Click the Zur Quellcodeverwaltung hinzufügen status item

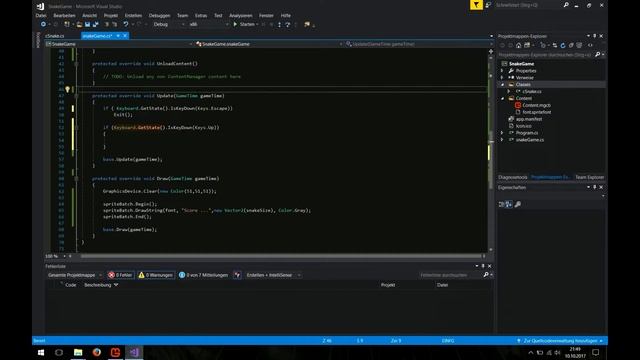click(560, 341)
